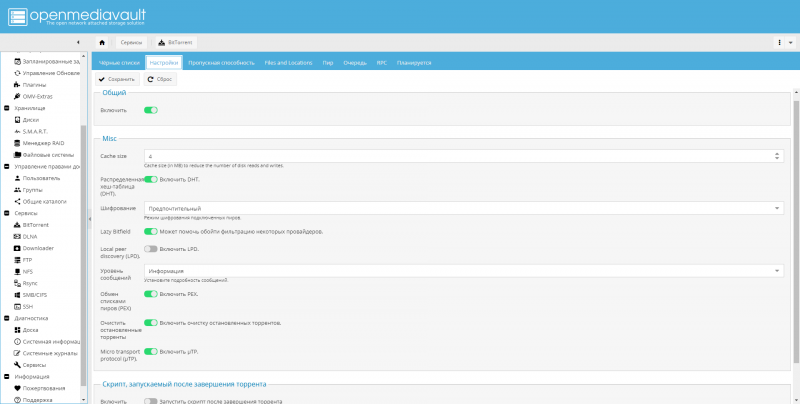Open the RPC tab

tap(382, 63)
